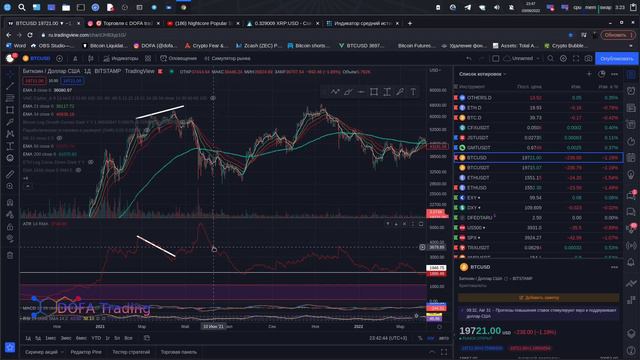The height and width of the screenshot is (360, 640).
Task: Select the brush tool in left toolbar
Action: [10, 122]
